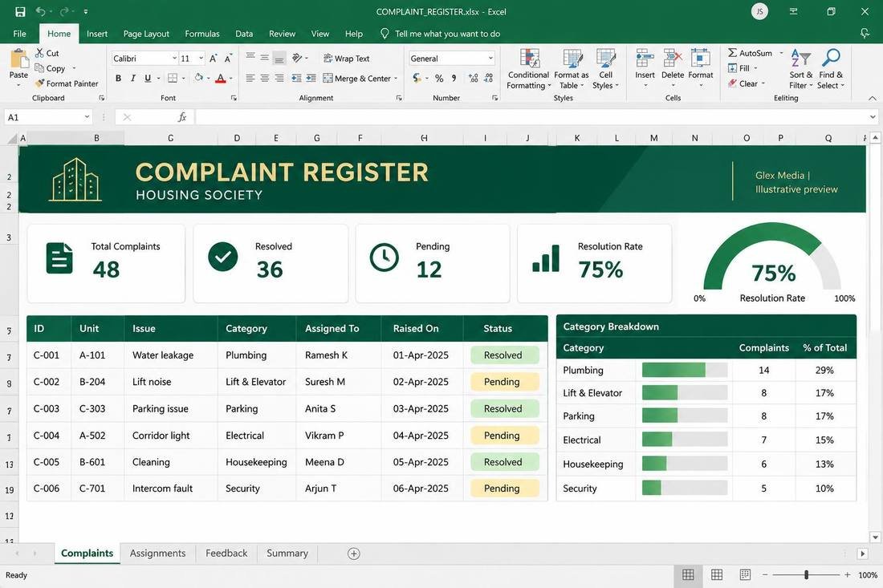The image size is (883, 588).
Task: Open the Calibri font name dropdown
Action: (174, 59)
